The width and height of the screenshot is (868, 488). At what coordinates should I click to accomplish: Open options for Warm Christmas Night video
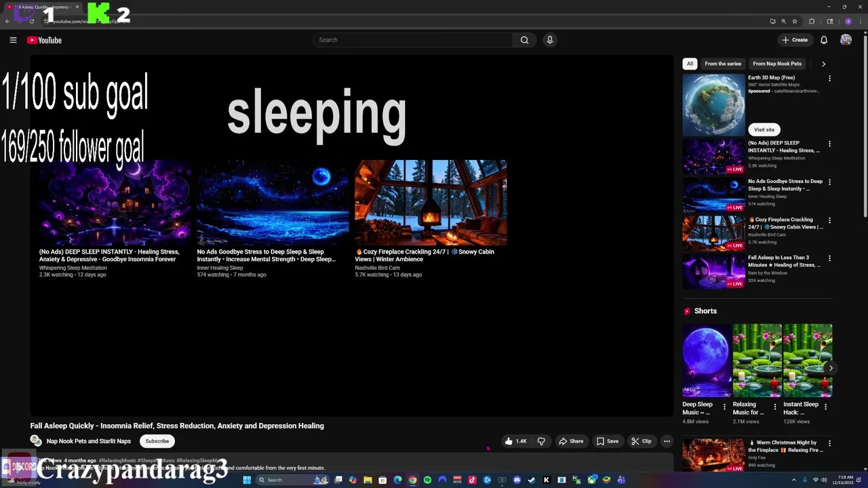coord(829,443)
